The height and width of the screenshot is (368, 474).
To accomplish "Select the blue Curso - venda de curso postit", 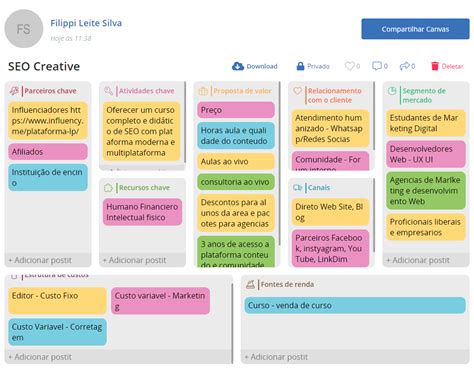I will coord(355,305).
